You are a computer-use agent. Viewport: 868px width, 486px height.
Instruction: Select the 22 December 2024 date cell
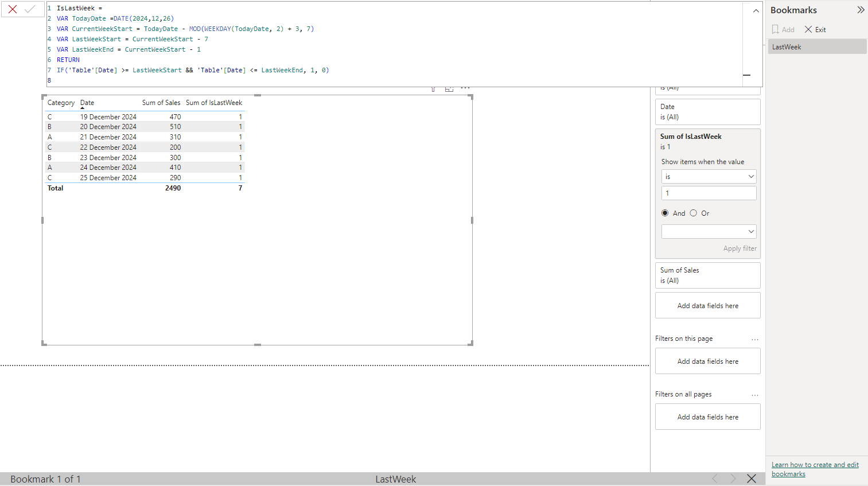click(x=108, y=147)
